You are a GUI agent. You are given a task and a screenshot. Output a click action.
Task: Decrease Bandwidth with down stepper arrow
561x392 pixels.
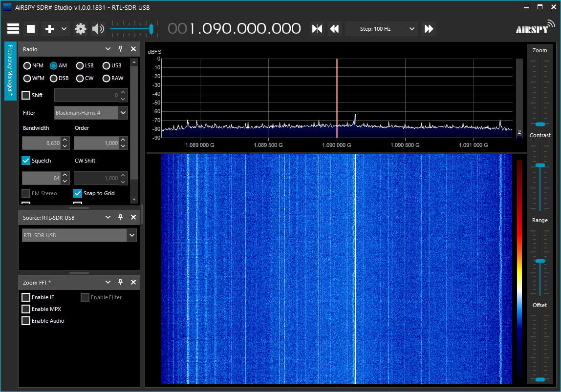click(65, 146)
